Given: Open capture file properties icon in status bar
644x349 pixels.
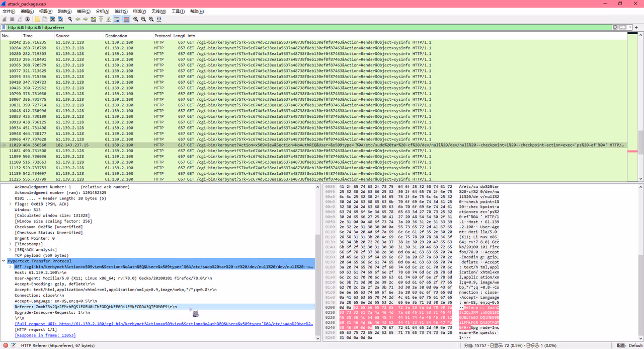Looking at the screenshot, I should pos(14,345).
